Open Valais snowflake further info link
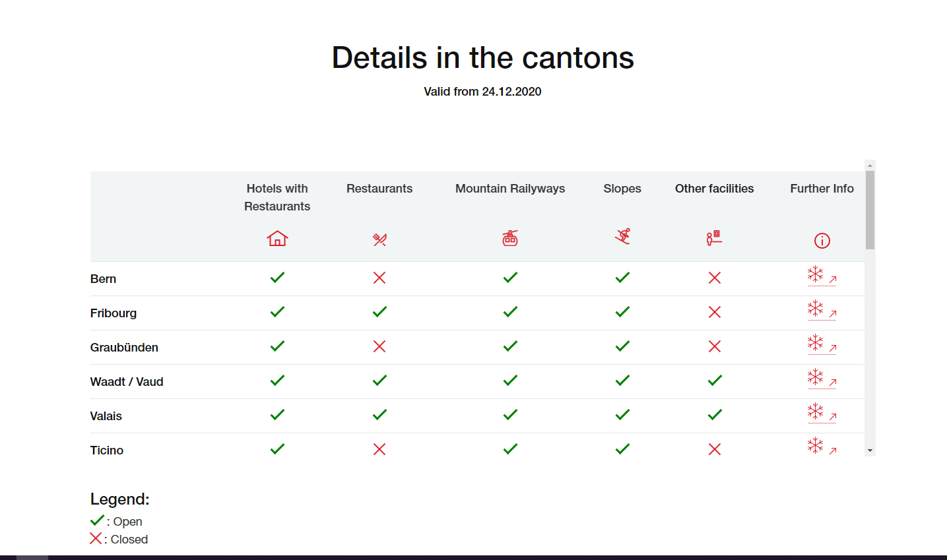The image size is (947, 560). [x=822, y=413]
